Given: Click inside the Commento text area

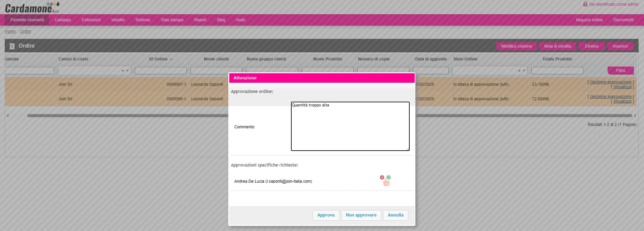Looking at the screenshot, I should tap(350, 126).
